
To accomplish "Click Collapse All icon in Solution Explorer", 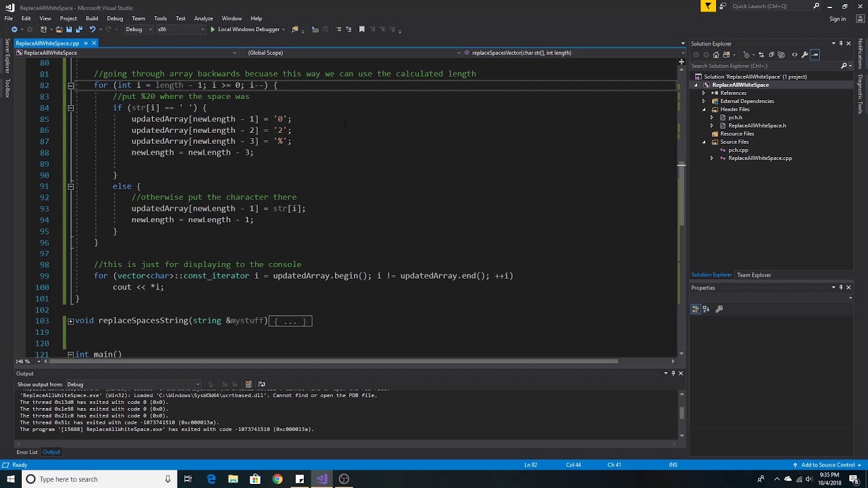I will coord(771,55).
